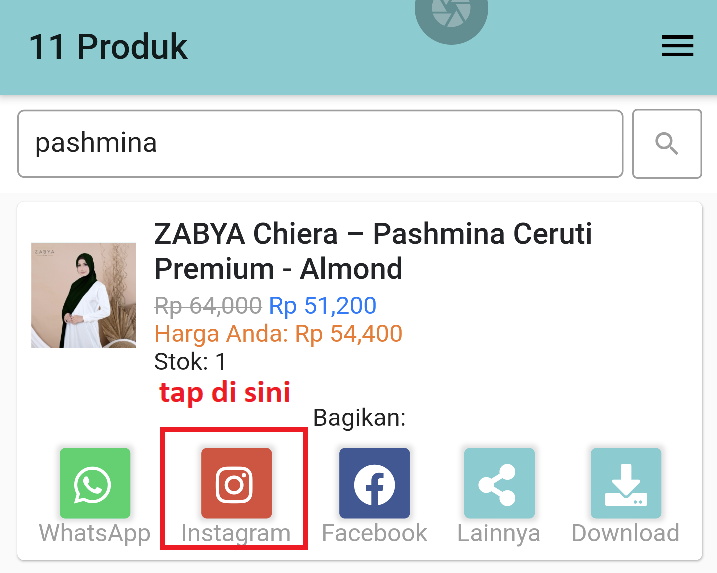Open ZABYA Chiera Pashmina Ceruti title

coord(373,251)
